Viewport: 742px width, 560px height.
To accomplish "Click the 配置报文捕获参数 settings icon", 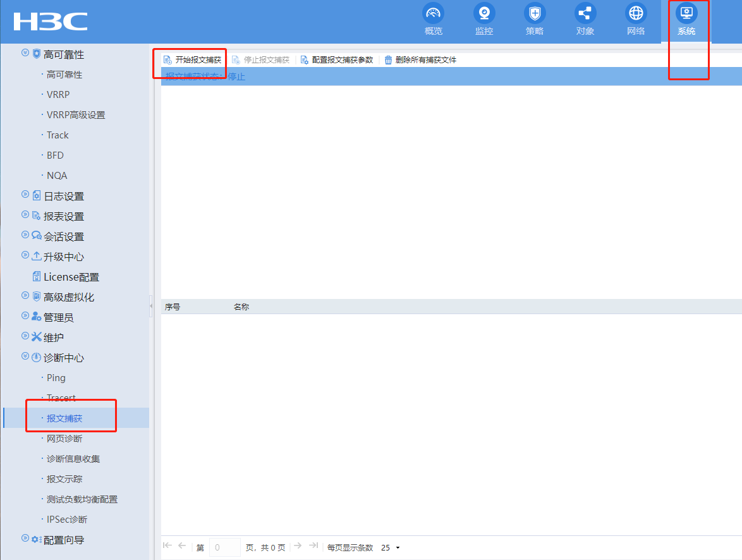I will 304,60.
